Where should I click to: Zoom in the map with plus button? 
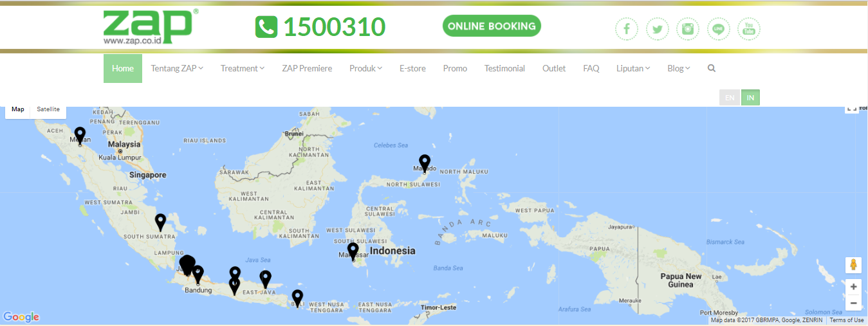coord(853,287)
